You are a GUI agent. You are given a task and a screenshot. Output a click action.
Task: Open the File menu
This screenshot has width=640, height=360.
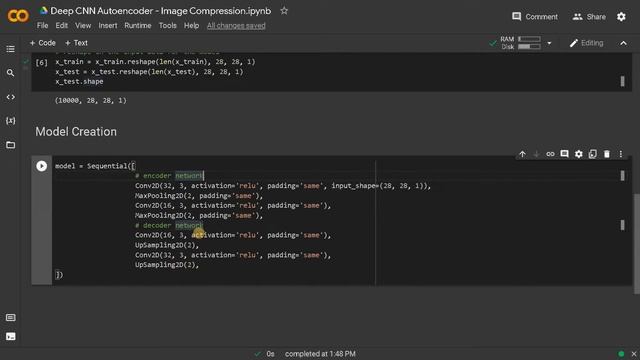[42, 26]
